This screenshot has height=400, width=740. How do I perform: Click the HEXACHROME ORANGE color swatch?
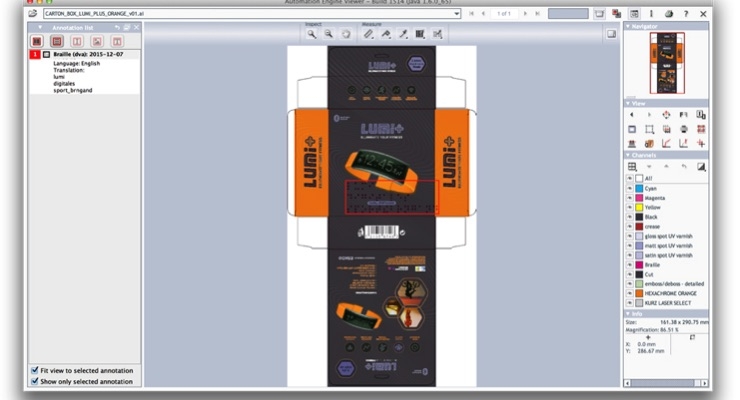[639, 293]
